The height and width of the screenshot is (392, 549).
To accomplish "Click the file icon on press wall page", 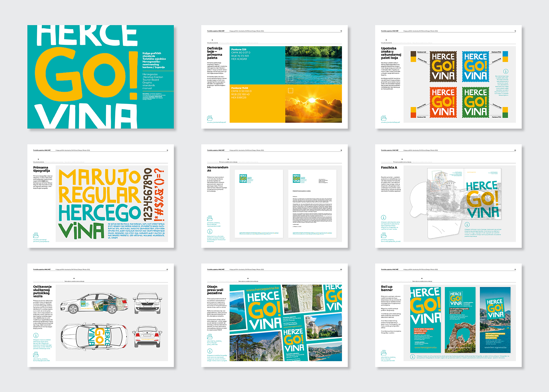I will [210, 337].
